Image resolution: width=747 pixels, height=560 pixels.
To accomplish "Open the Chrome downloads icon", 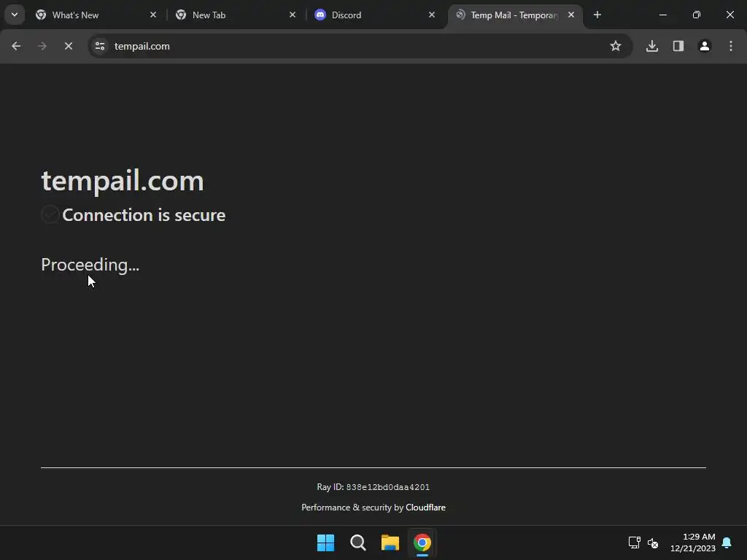I will 652,46.
